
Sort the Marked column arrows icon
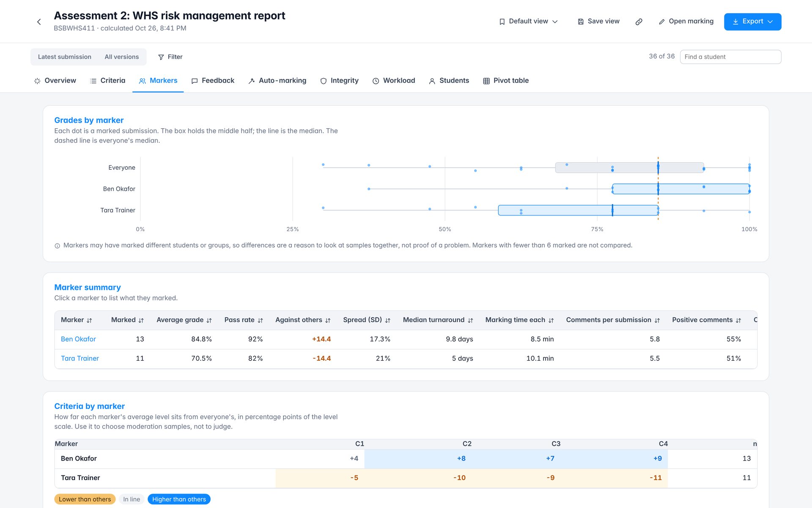(x=141, y=320)
